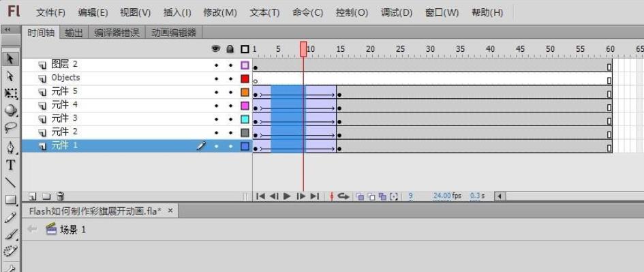
Task: Select the Selection arrow tool
Action: tap(10, 59)
